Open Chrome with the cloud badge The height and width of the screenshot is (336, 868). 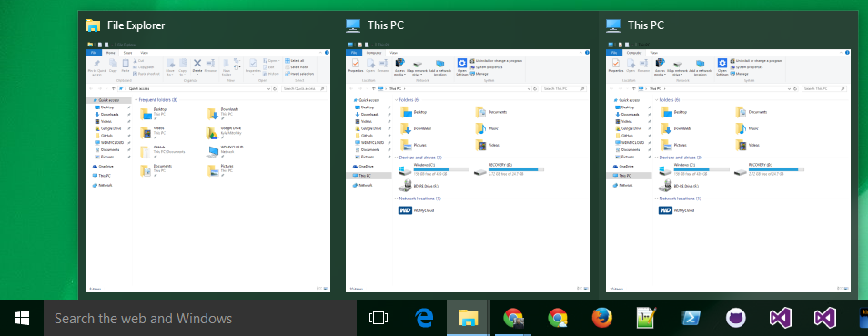[x=558, y=318]
